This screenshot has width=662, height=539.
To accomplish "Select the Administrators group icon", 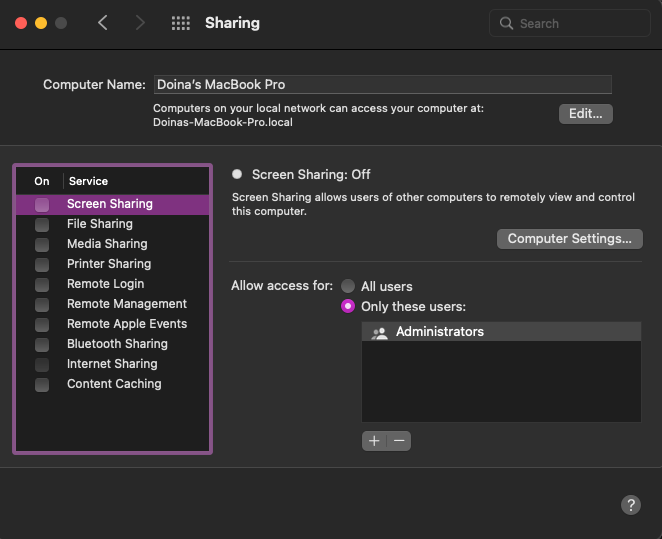I will click(379, 332).
